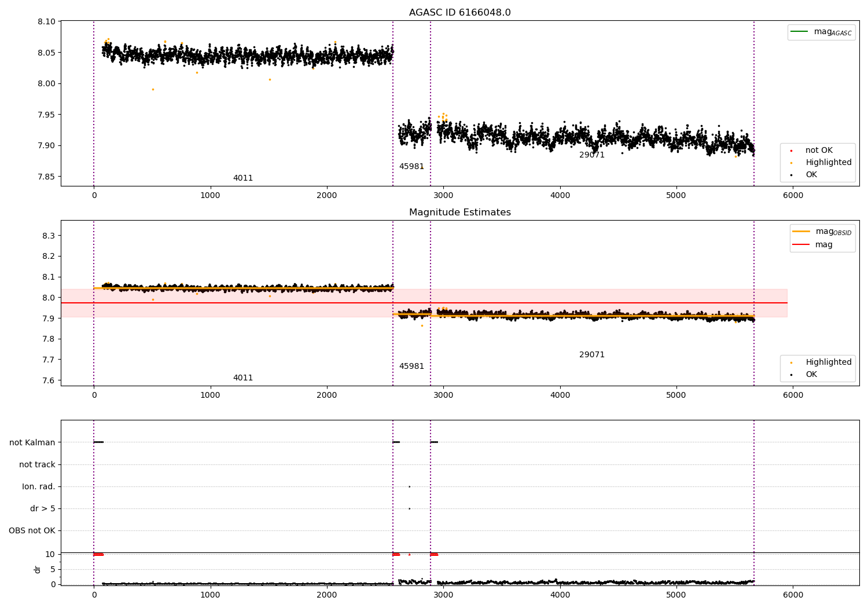
Task: Click the 2000 x-axis tick under the middle plot
Action: tap(327, 395)
